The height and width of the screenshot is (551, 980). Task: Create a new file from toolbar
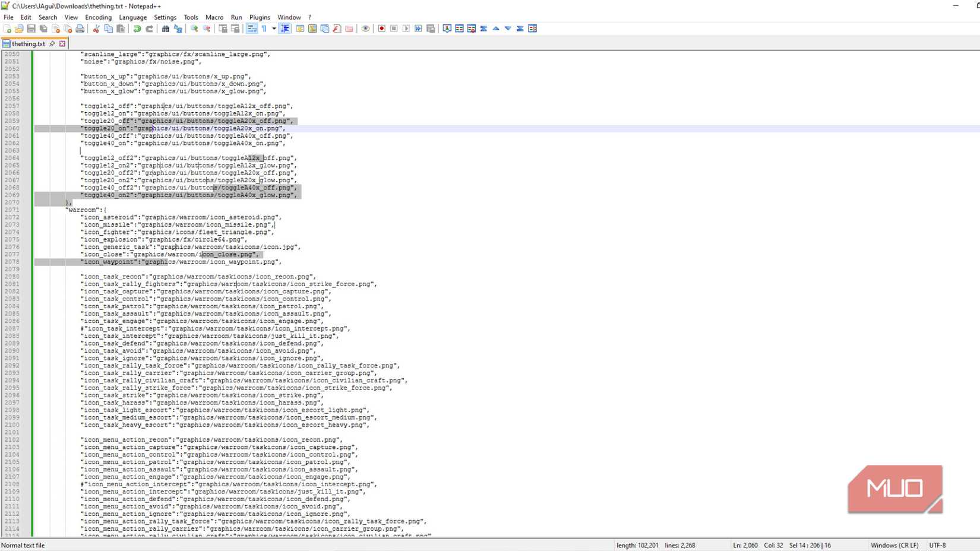coord(7,28)
